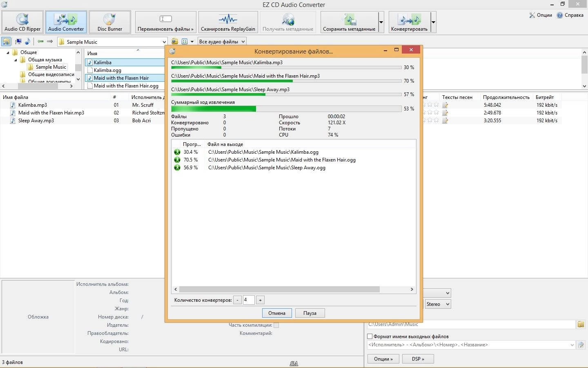Screen dimensions: 588x368
Task: Click Пауза in the conversion dialog
Action: (x=310, y=313)
